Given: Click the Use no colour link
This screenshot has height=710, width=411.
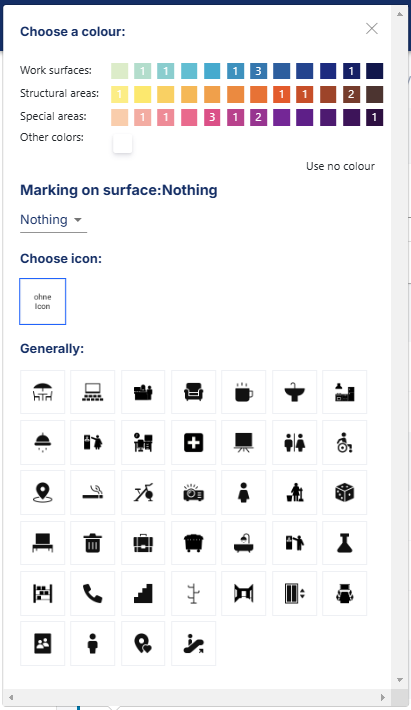Looking at the screenshot, I should tap(340, 166).
